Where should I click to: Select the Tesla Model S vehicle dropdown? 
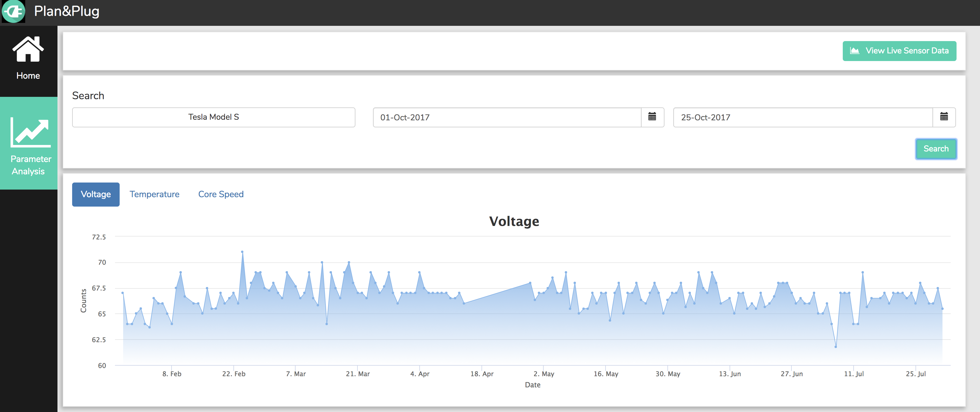coord(213,117)
